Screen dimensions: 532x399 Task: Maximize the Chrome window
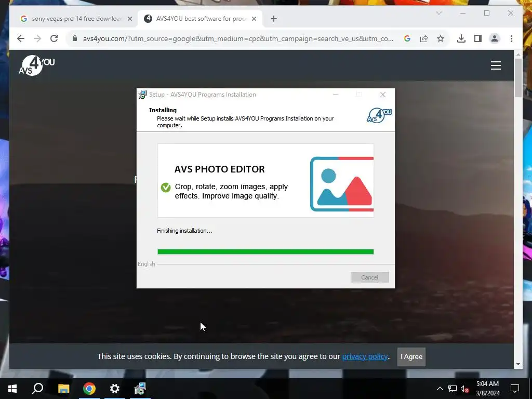point(487,13)
